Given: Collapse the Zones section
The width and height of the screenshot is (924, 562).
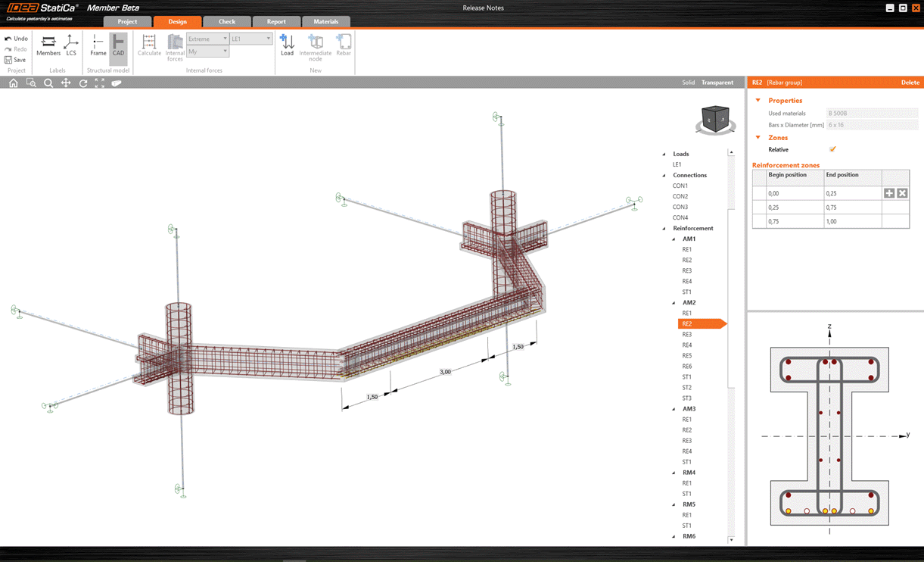Looking at the screenshot, I should click(x=758, y=138).
